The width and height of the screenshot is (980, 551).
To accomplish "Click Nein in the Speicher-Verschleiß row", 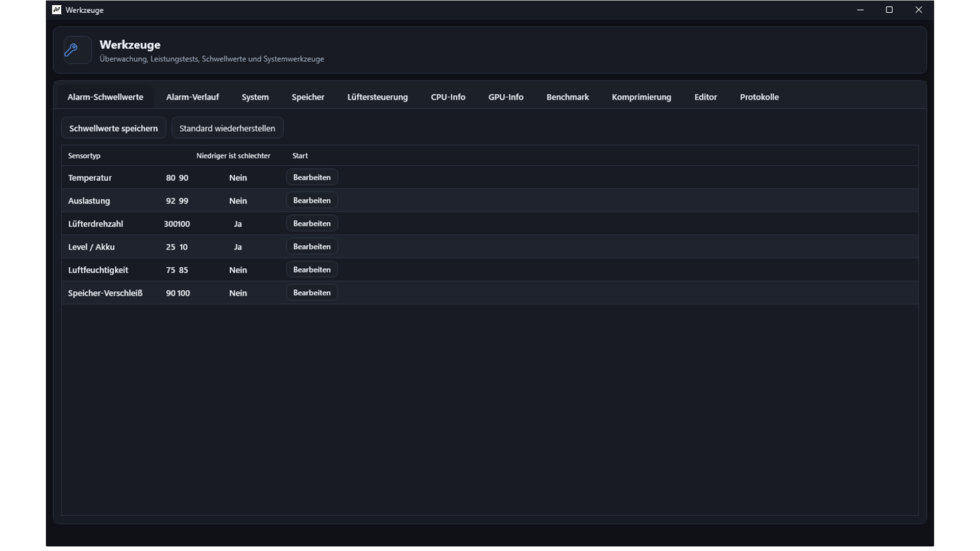I will coord(238,293).
